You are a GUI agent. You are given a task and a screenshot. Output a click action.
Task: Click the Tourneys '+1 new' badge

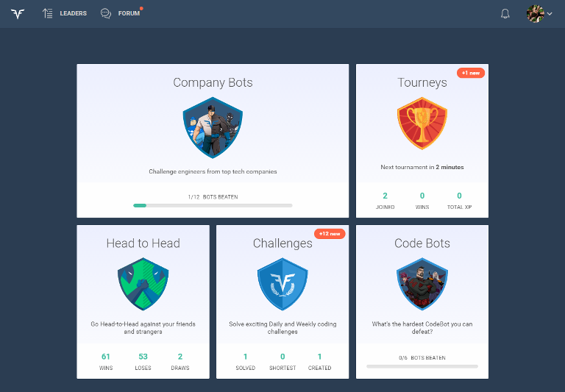coord(471,73)
